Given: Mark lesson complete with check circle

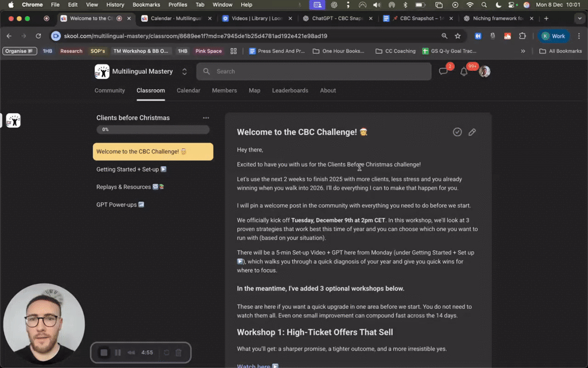Looking at the screenshot, I should (457, 132).
